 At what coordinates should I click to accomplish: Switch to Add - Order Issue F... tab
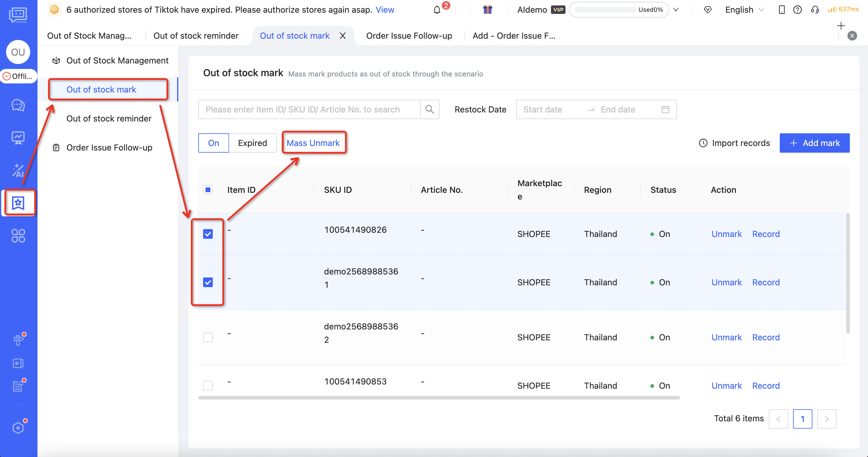[514, 36]
